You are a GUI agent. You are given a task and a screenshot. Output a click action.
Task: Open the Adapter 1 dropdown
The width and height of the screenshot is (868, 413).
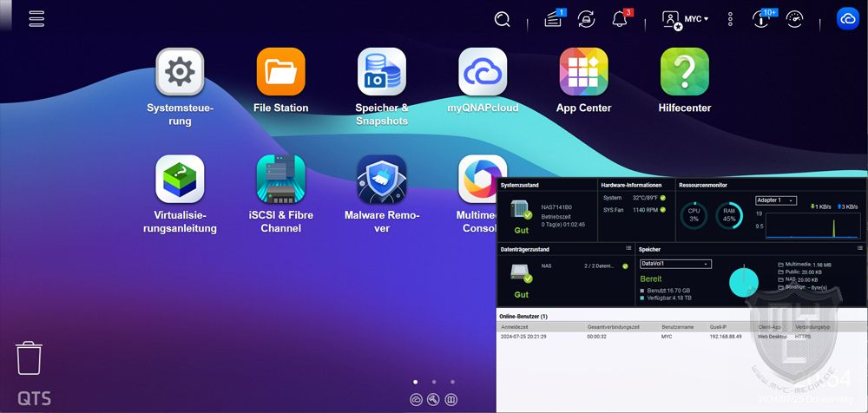[x=775, y=200]
